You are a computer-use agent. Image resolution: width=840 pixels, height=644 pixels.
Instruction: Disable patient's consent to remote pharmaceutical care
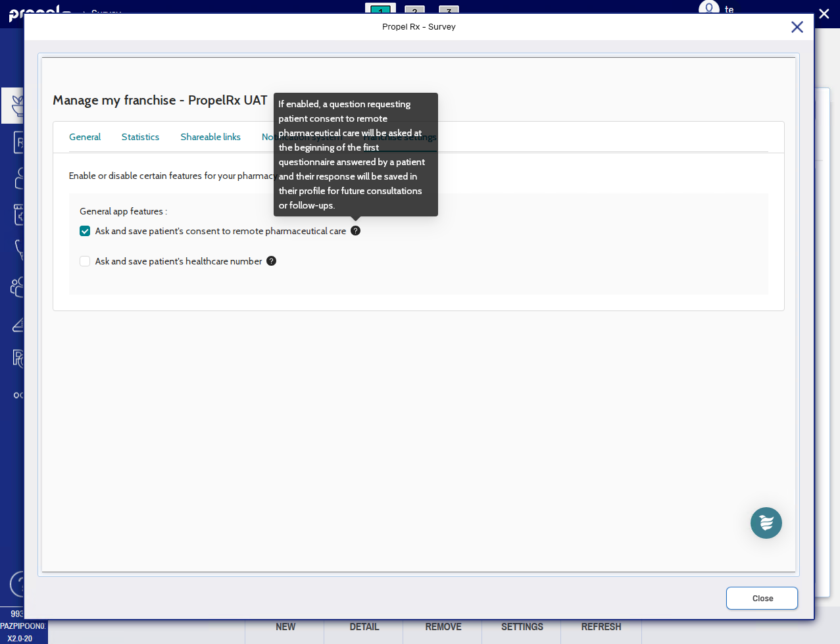click(85, 231)
